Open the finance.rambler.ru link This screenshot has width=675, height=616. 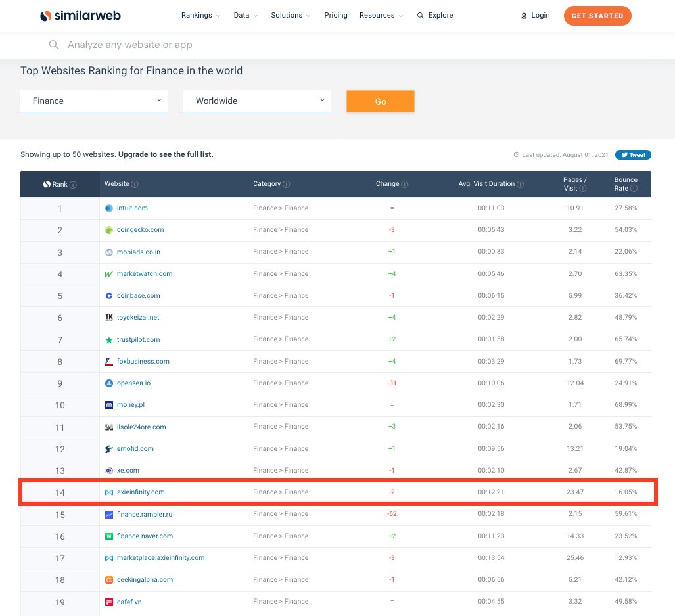point(145,514)
